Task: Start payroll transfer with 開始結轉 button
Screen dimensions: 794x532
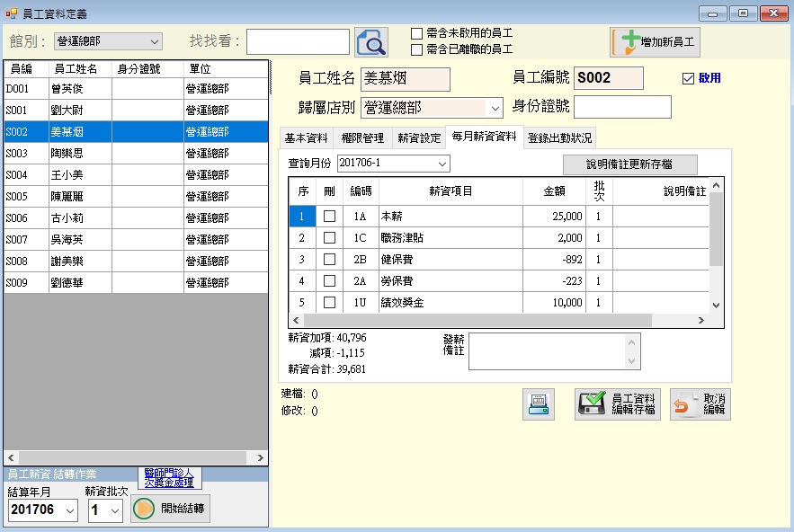Action: 170,509
